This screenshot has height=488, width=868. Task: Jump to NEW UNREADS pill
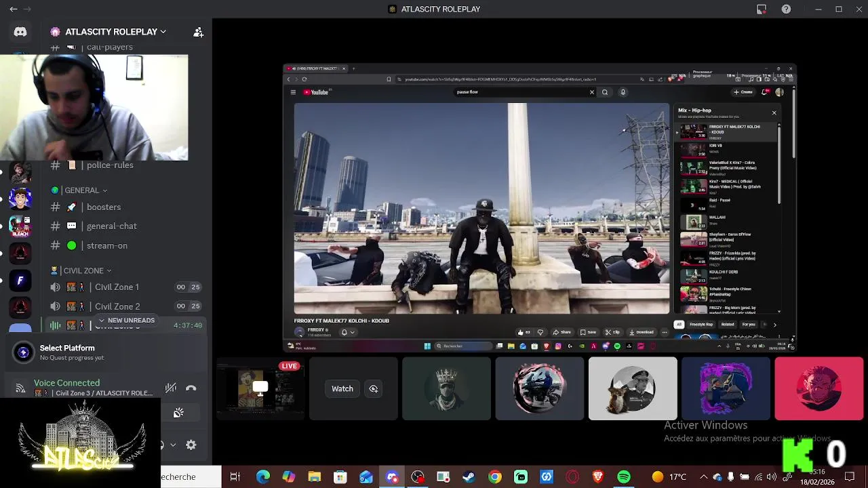click(126, 321)
